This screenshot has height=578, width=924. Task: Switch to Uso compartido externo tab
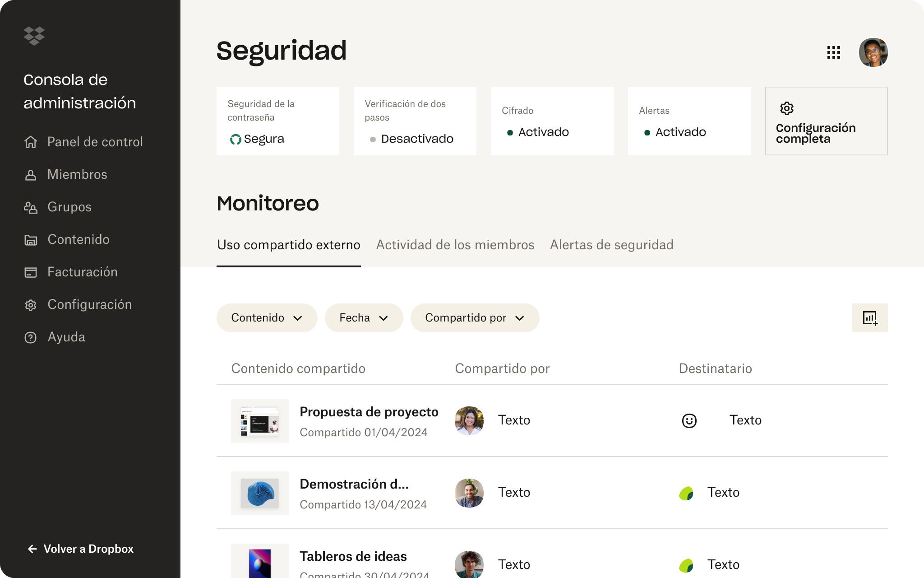tap(289, 245)
